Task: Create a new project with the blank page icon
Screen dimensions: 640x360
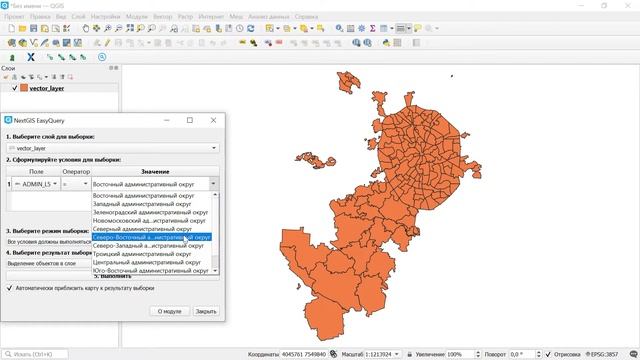Action: [12, 28]
